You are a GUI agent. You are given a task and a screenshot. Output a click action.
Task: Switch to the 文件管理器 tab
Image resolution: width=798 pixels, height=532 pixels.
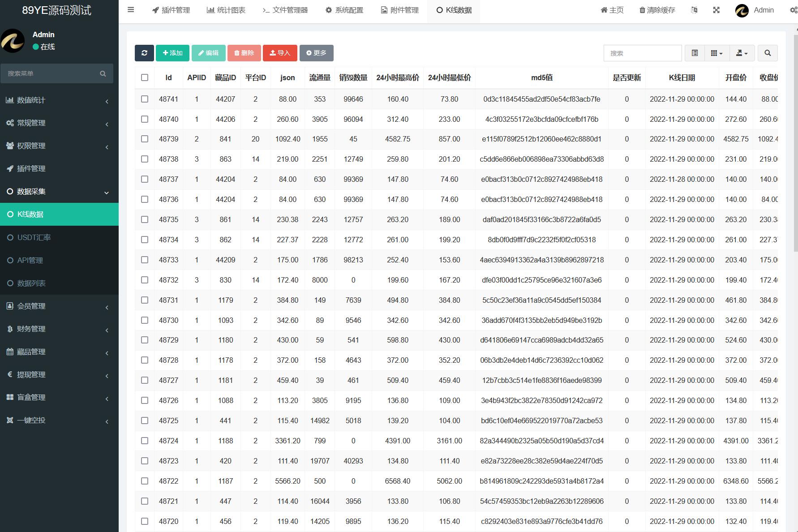[285, 10]
